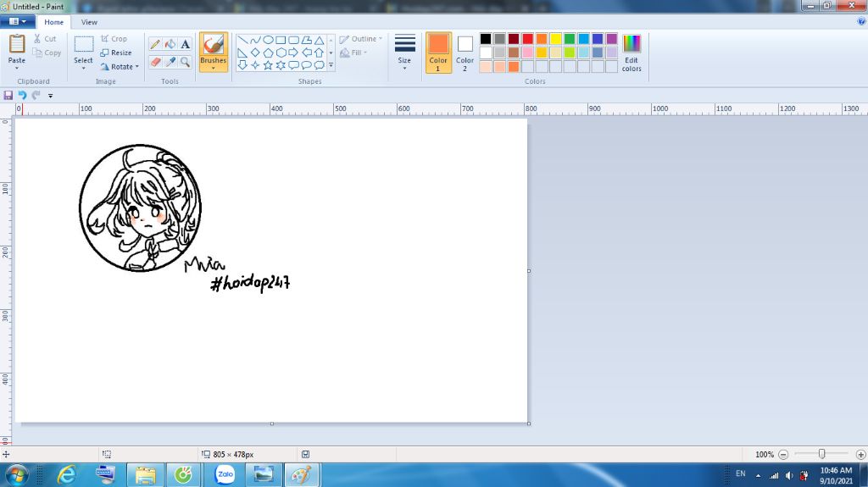The image size is (868, 487).
Task: Click the Edit colors button
Action: tap(632, 53)
